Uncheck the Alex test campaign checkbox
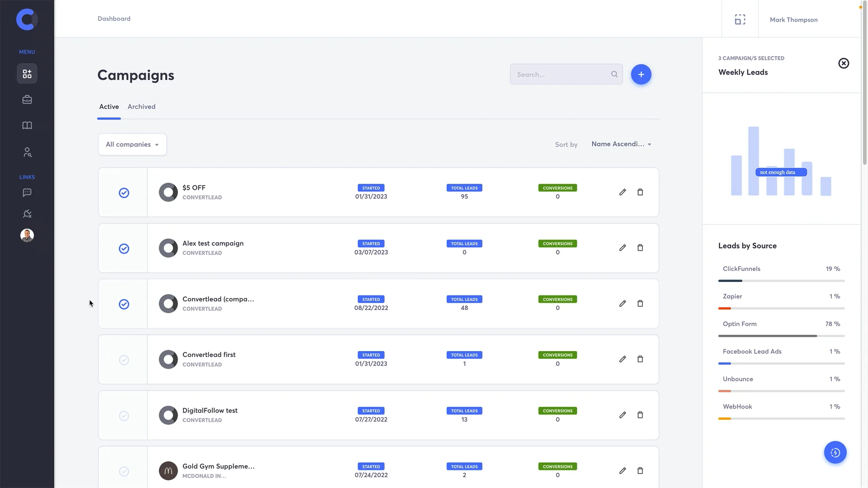Image resolution: width=868 pixels, height=488 pixels. click(x=124, y=249)
